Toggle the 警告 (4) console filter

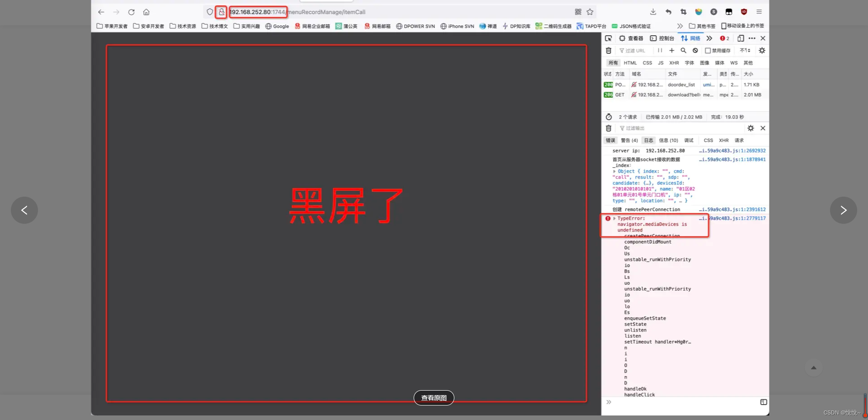[629, 140]
